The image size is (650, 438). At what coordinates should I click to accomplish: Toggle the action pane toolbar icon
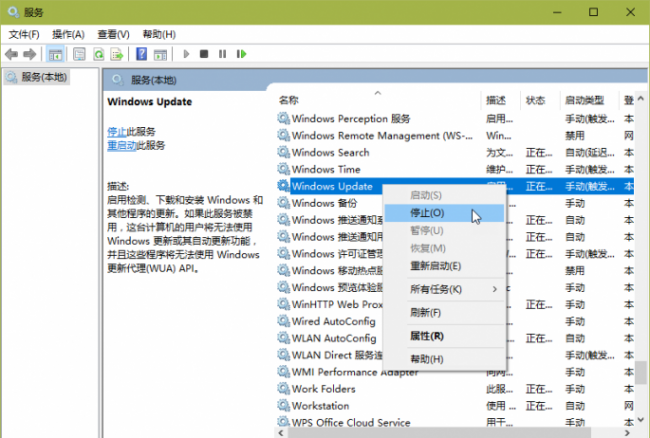point(160,54)
